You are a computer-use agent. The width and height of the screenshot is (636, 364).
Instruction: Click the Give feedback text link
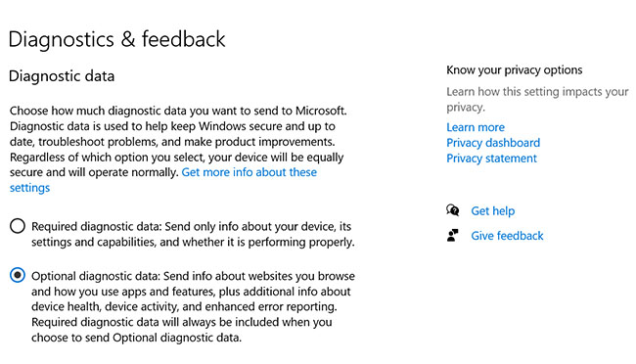(507, 236)
